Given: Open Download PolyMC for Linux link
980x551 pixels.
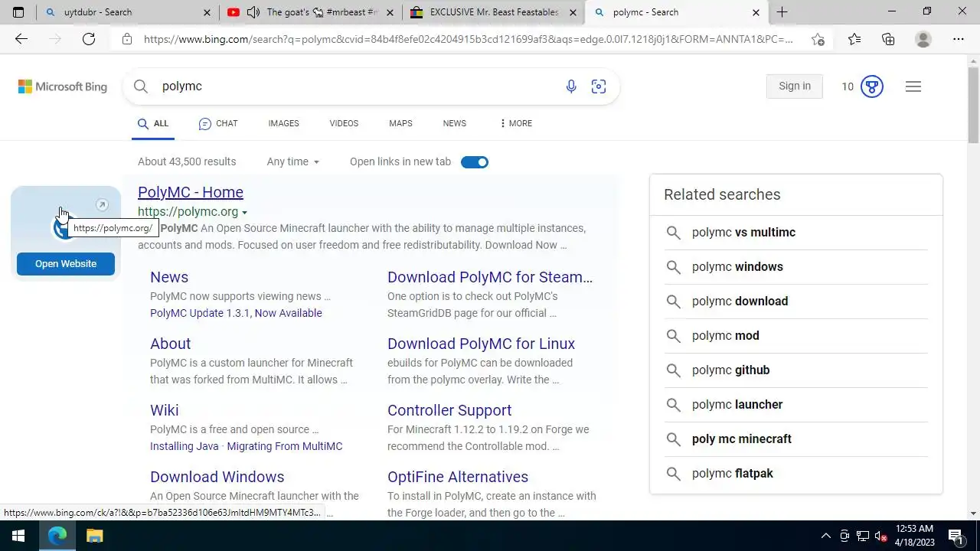Looking at the screenshot, I should (x=481, y=344).
